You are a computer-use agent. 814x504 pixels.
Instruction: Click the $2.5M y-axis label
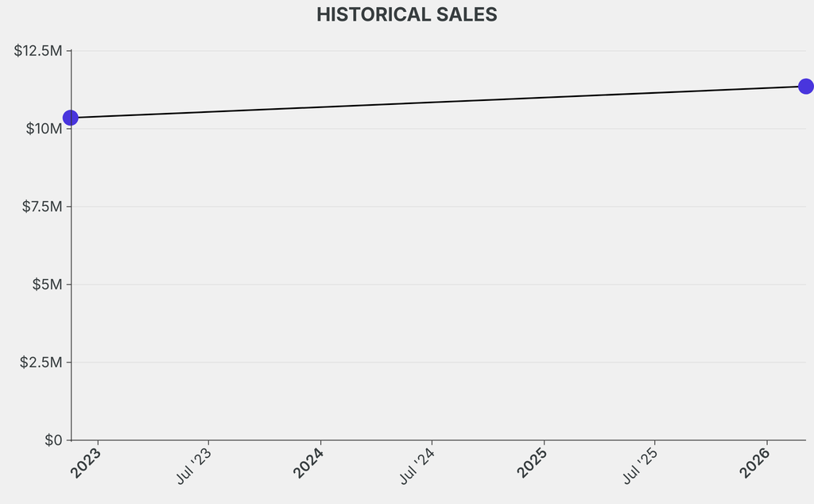coord(41,362)
